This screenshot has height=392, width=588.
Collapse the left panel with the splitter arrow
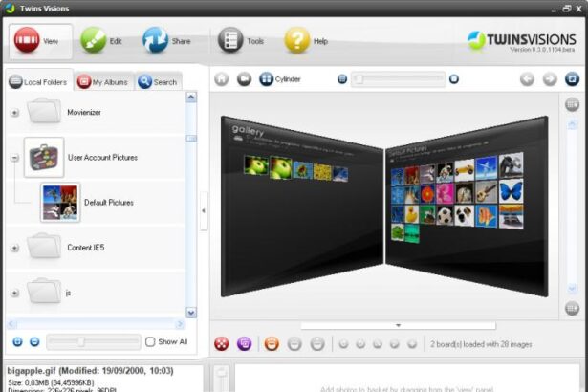[204, 210]
